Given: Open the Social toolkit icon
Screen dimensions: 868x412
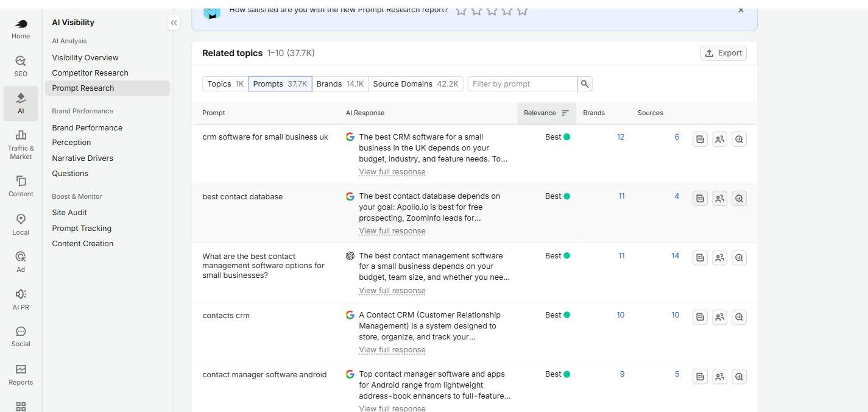Looking at the screenshot, I should point(21,336).
